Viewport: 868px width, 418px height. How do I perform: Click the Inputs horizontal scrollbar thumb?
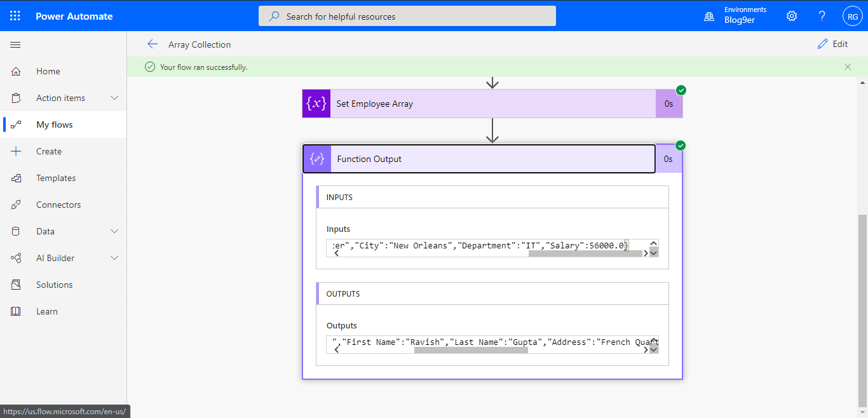tap(585, 253)
